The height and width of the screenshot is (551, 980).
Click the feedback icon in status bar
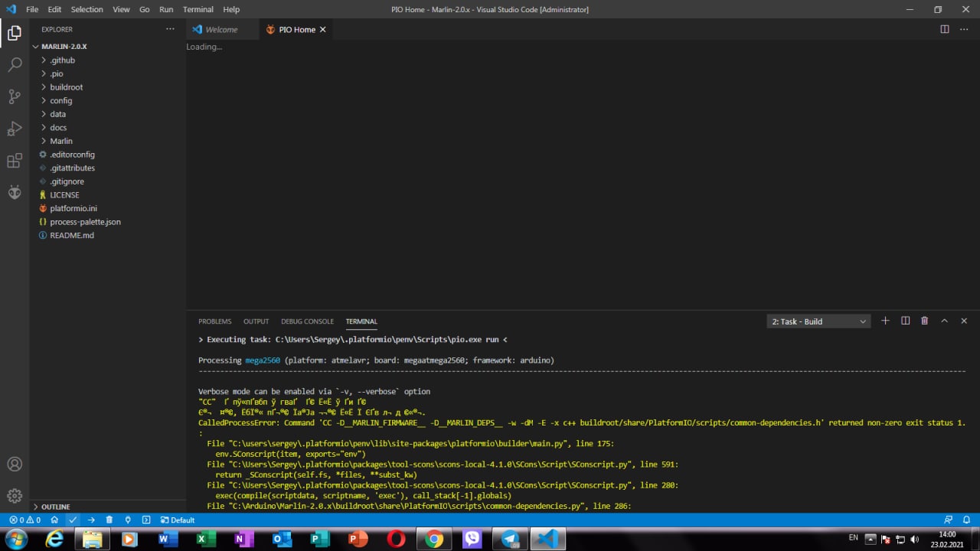point(948,520)
